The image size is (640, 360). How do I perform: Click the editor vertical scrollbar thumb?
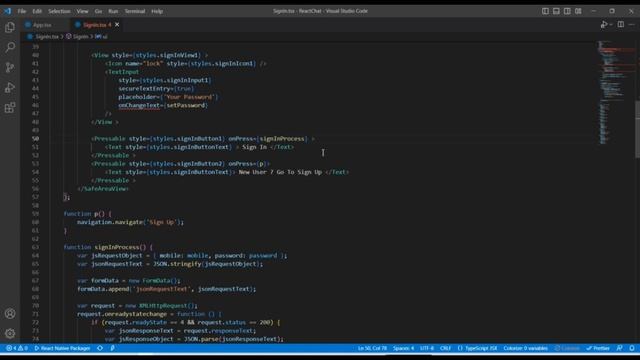click(x=637, y=129)
